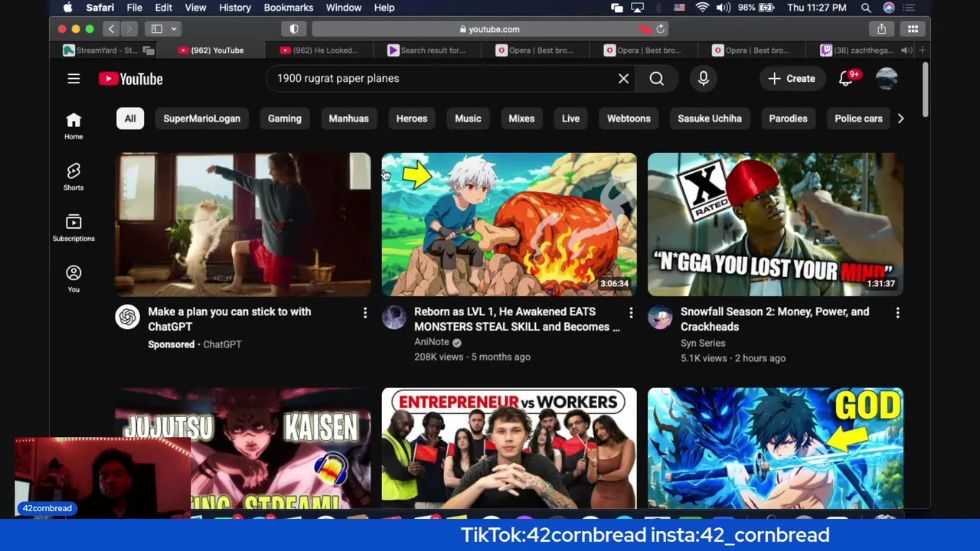Open the Snowfall Season 2 video title
This screenshot has height=551, width=980.
coord(775,319)
